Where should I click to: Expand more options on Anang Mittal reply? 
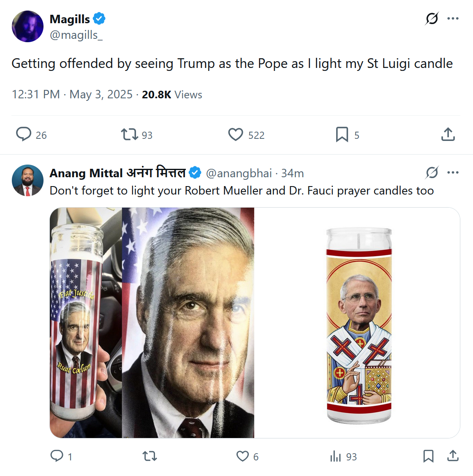click(x=453, y=173)
